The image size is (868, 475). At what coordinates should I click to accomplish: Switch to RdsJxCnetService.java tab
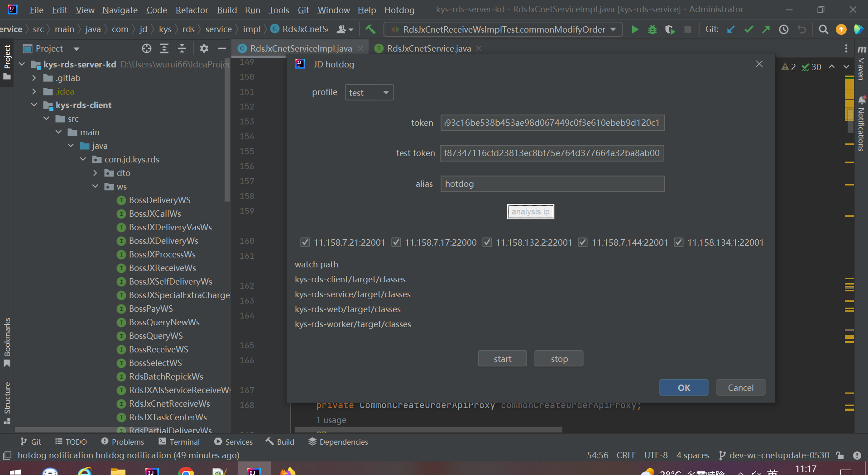428,48
